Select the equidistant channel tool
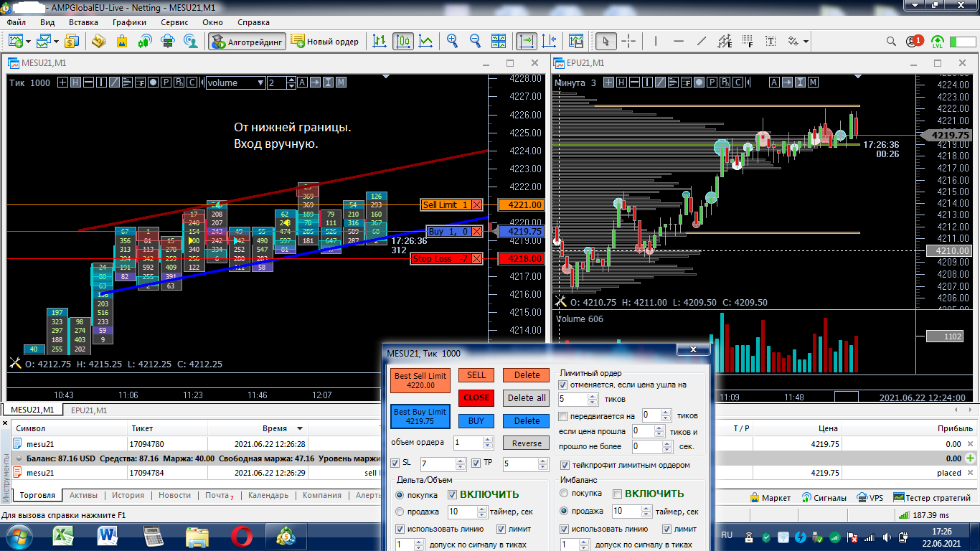The height and width of the screenshot is (551, 980). (x=725, y=41)
